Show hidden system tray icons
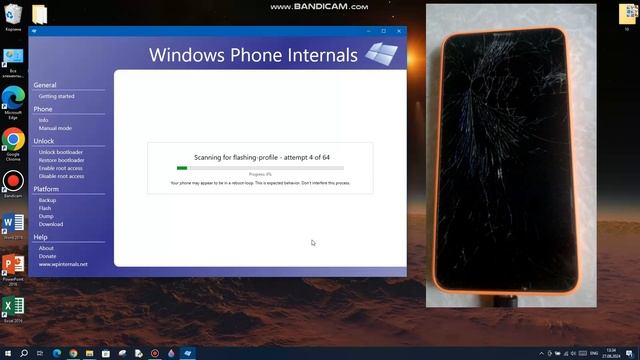Screen dimensions: 640x360 point(542,353)
